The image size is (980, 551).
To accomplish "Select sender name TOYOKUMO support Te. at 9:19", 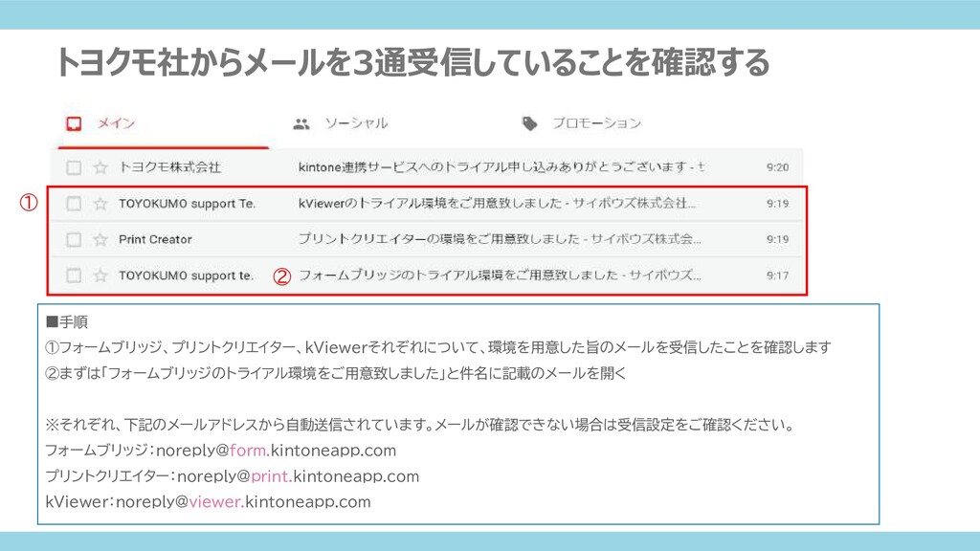I will pyautogui.click(x=187, y=204).
